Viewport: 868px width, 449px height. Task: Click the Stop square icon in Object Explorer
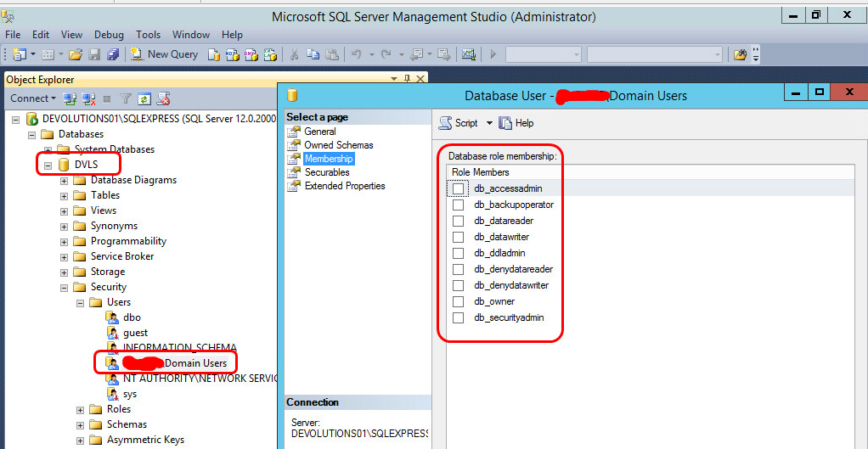point(107,99)
